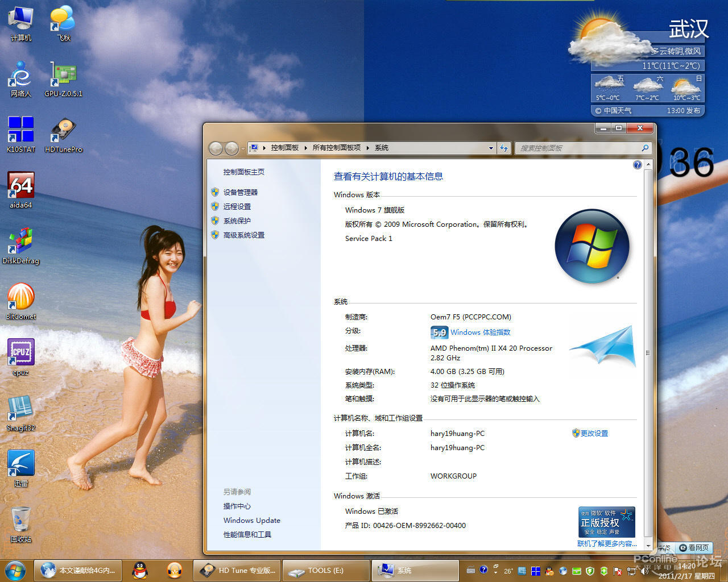Click the Windows Start orb
The width and height of the screenshot is (728, 582).
pos(15,571)
